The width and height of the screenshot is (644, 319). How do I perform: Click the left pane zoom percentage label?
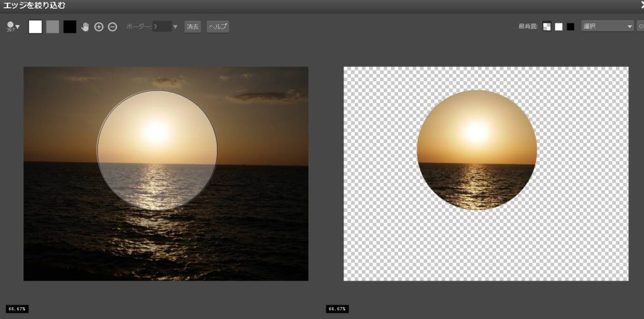point(17,309)
